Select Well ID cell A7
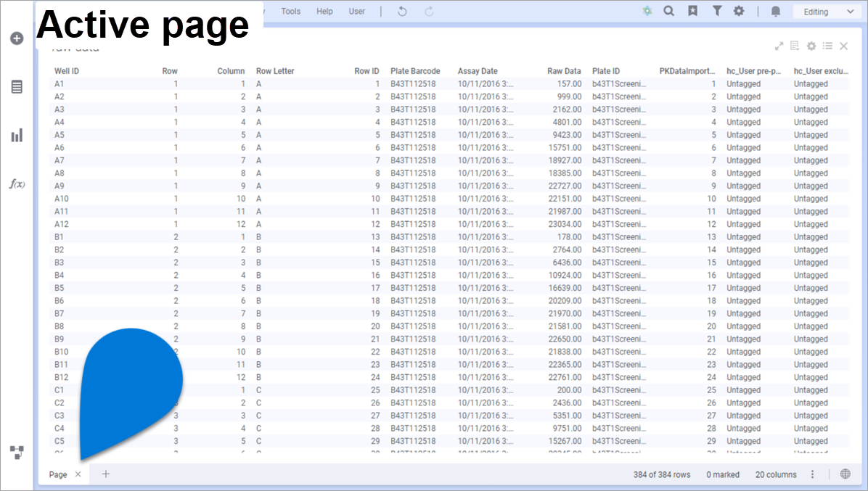868x491 pixels. [60, 160]
